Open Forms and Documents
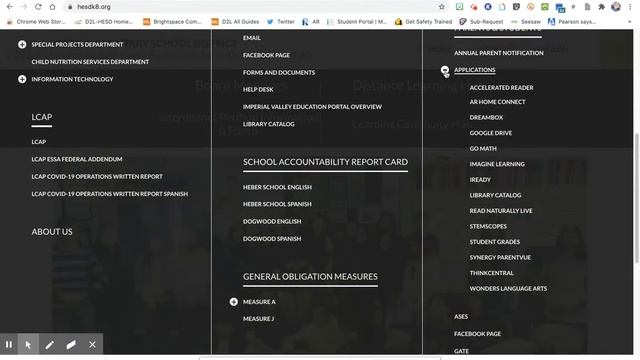The width and height of the screenshot is (640, 360). pos(279,72)
